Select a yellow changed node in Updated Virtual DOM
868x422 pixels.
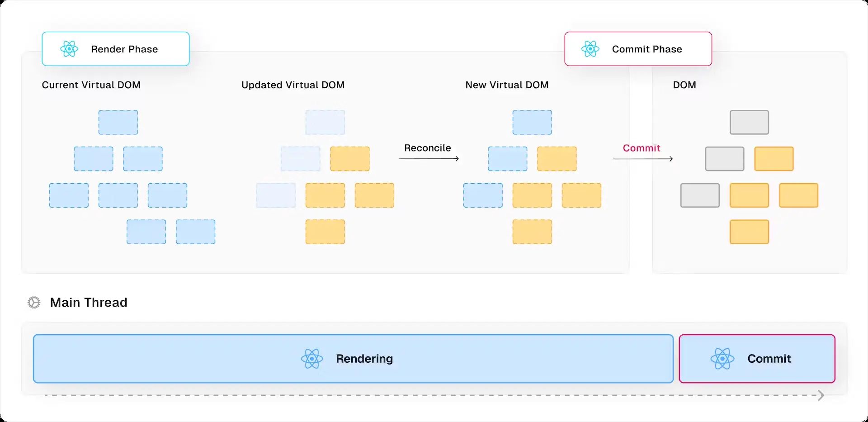349,158
